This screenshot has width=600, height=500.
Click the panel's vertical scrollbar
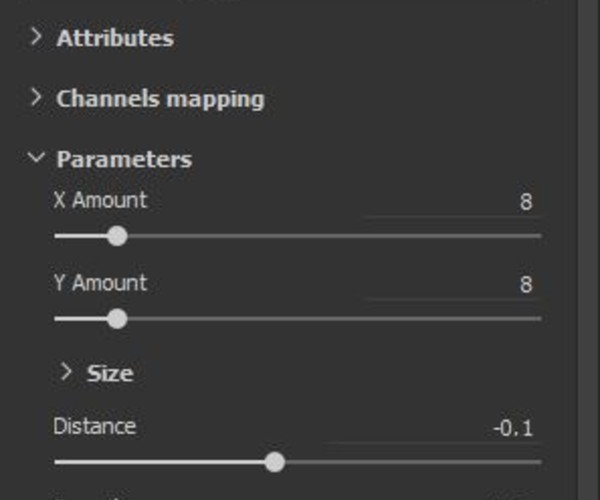point(589,250)
